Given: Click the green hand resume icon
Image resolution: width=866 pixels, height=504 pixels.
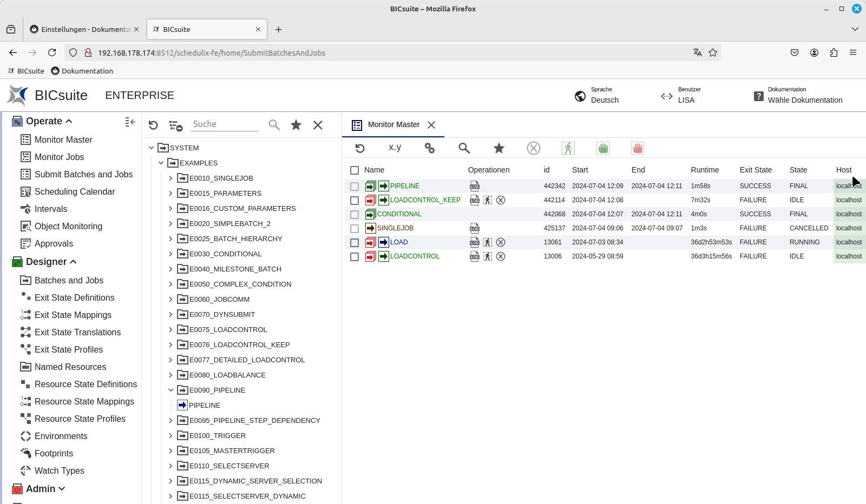Looking at the screenshot, I should [x=602, y=148].
